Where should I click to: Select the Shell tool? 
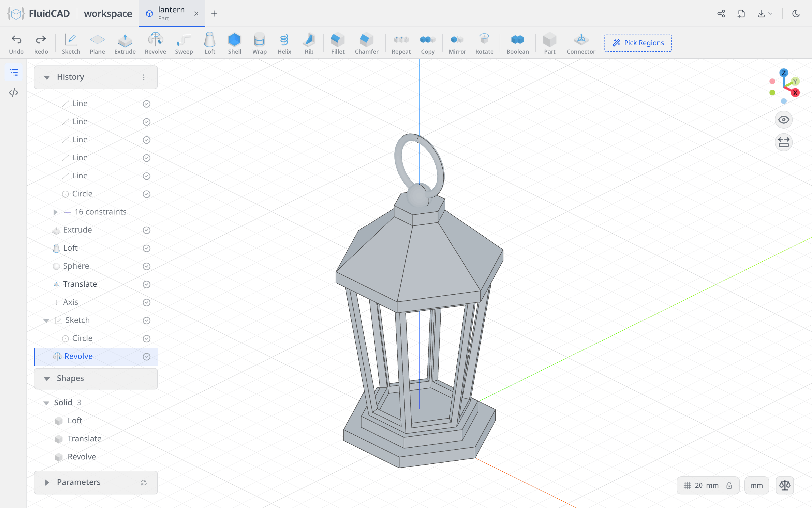click(235, 43)
